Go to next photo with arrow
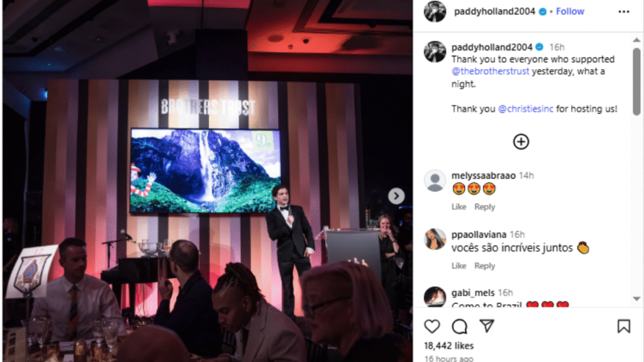Image resolution: width=644 pixels, height=362 pixels. 396,196
